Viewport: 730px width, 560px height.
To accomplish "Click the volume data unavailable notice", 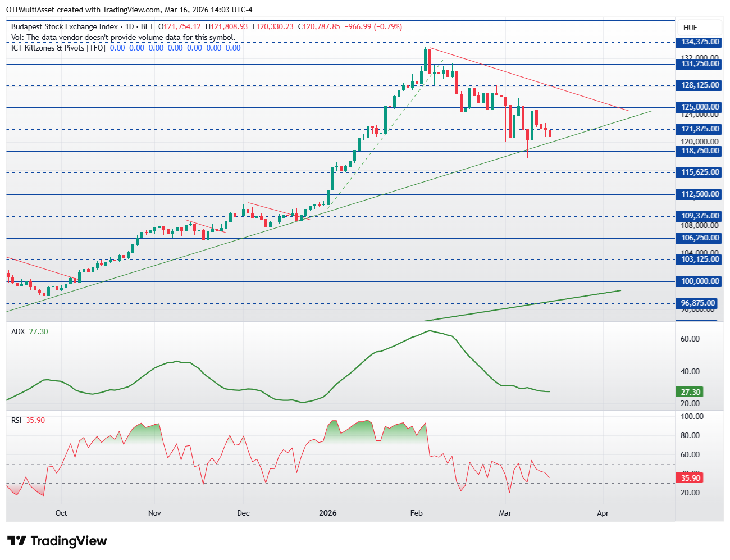I will click(124, 37).
